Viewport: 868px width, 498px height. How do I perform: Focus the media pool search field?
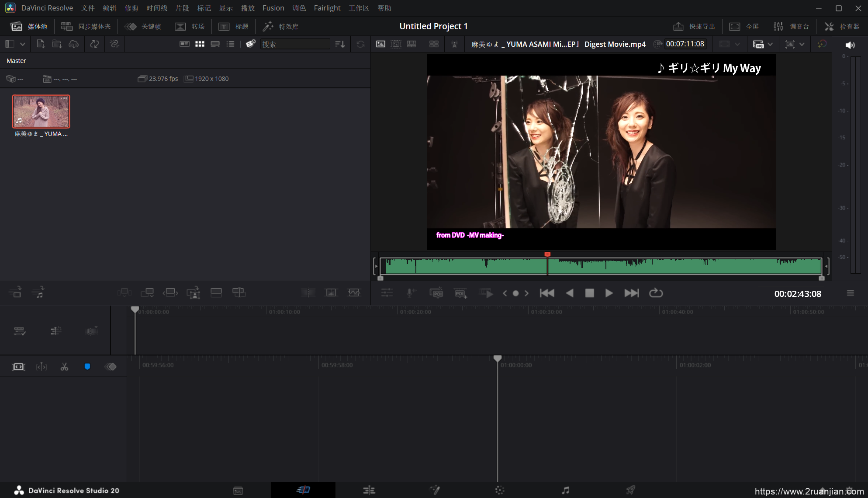(295, 44)
